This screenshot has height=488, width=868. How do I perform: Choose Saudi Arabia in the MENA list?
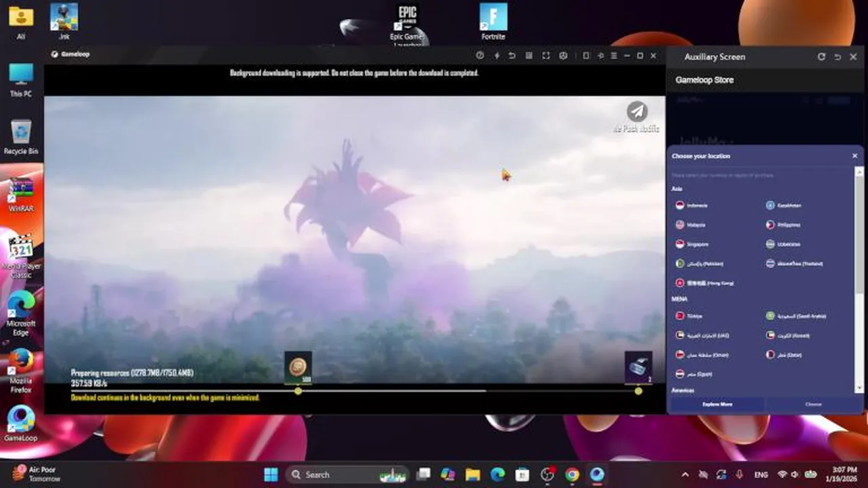coord(796,316)
